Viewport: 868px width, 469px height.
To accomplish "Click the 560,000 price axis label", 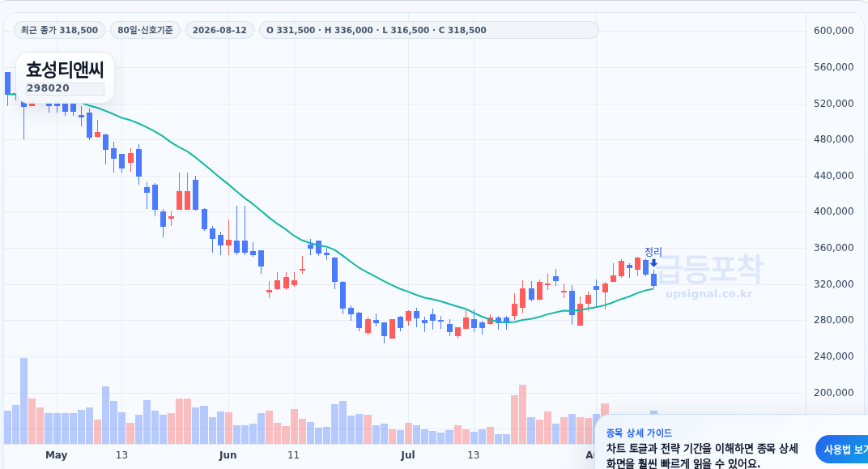I will [x=833, y=67].
